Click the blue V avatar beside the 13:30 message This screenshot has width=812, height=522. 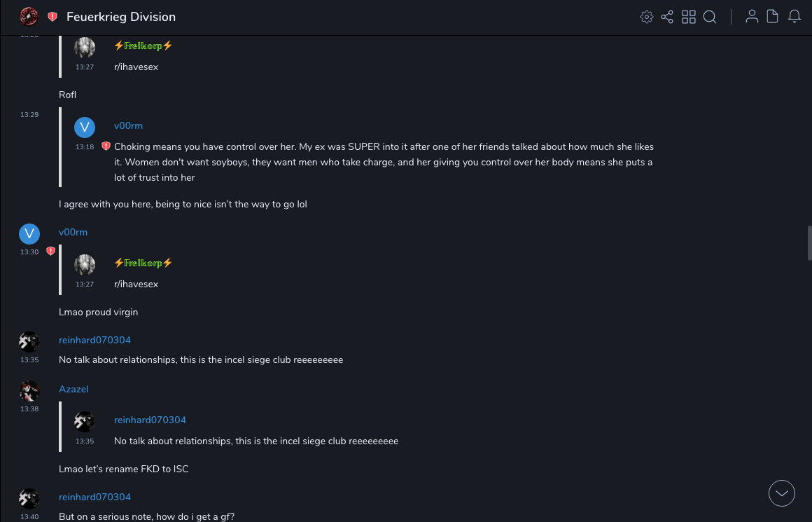pos(29,233)
